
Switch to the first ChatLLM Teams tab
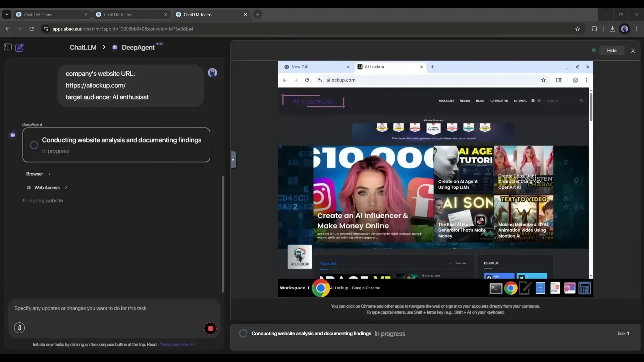[52, 14]
